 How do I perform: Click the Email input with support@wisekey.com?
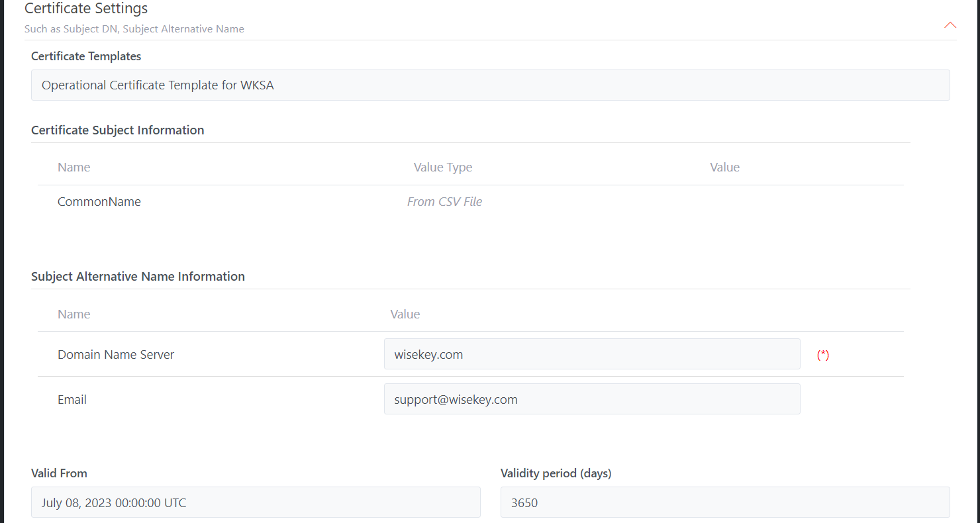click(x=591, y=399)
